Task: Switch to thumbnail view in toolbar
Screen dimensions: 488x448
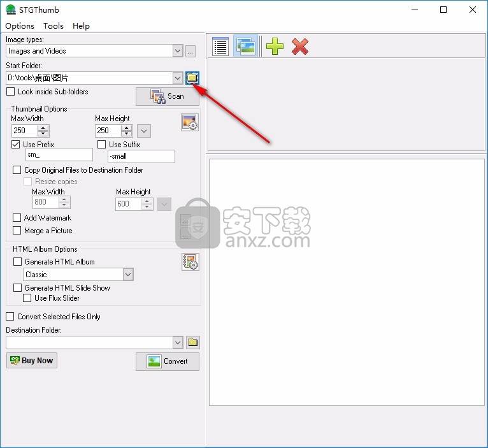Action: [x=245, y=47]
